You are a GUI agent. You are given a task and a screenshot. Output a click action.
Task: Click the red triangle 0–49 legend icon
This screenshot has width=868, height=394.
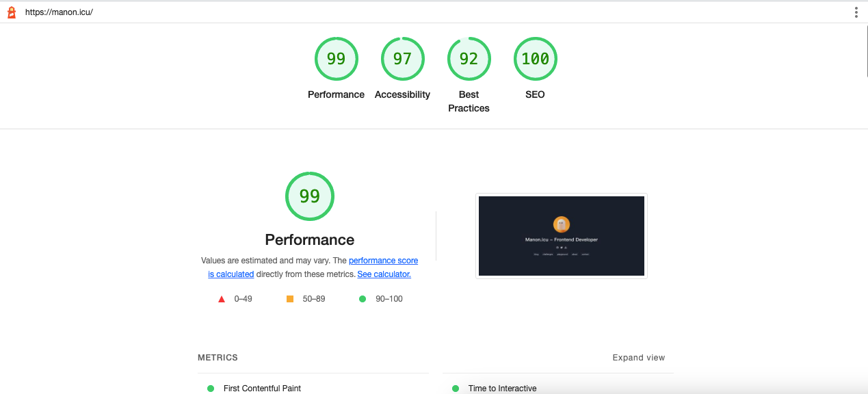(x=221, y=298)
